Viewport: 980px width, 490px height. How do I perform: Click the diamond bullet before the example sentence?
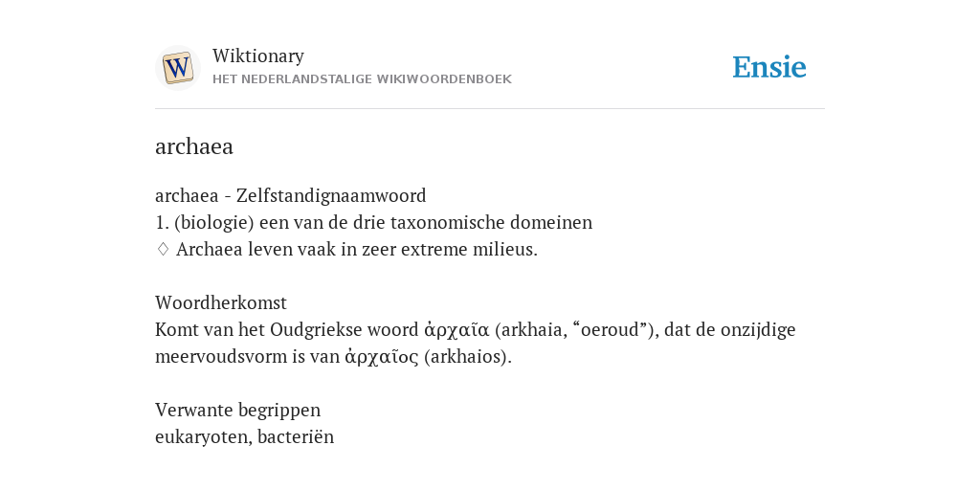(x=163, y=250)
